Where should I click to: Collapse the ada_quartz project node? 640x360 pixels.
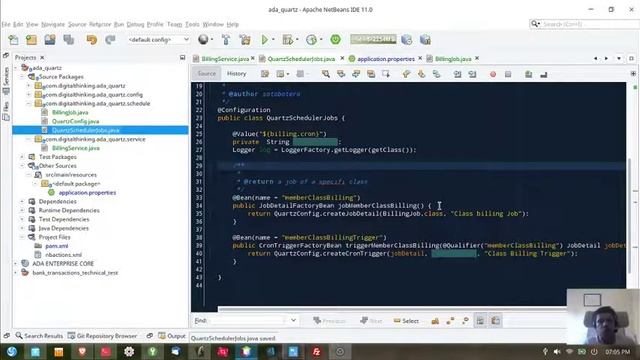tap(16, 68)
